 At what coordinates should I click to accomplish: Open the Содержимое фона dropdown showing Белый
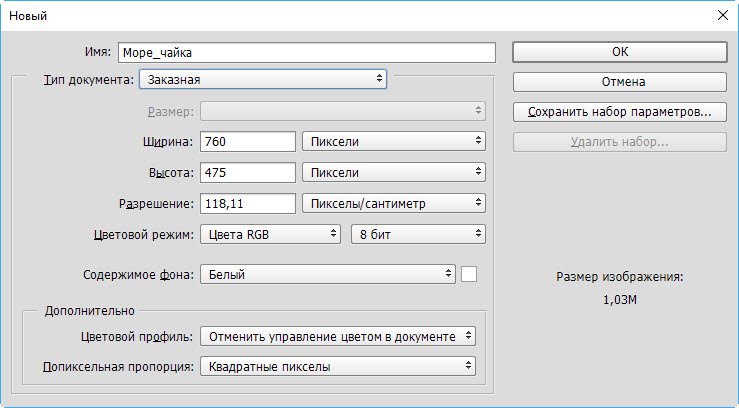click(x=328, y=273)
